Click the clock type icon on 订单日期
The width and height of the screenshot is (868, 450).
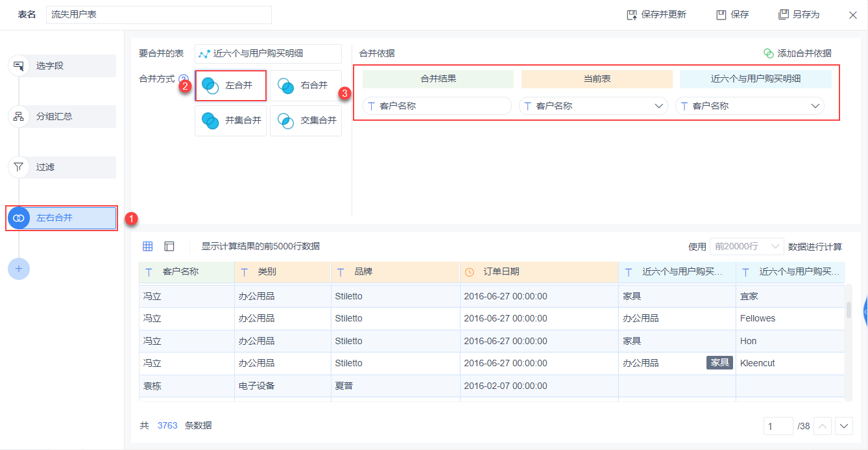point(470,272)
